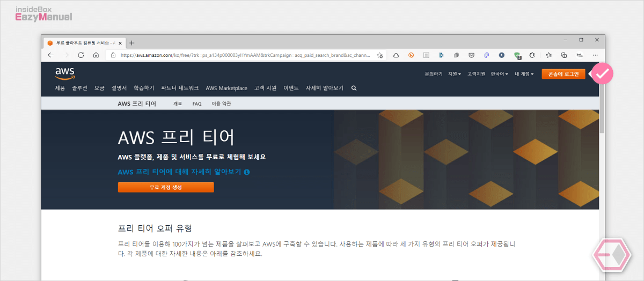Viewport: 644px width, 281px height.
Task: Open the 학습하기 menu
Action: pyautogui.click(x=144, y=88)
